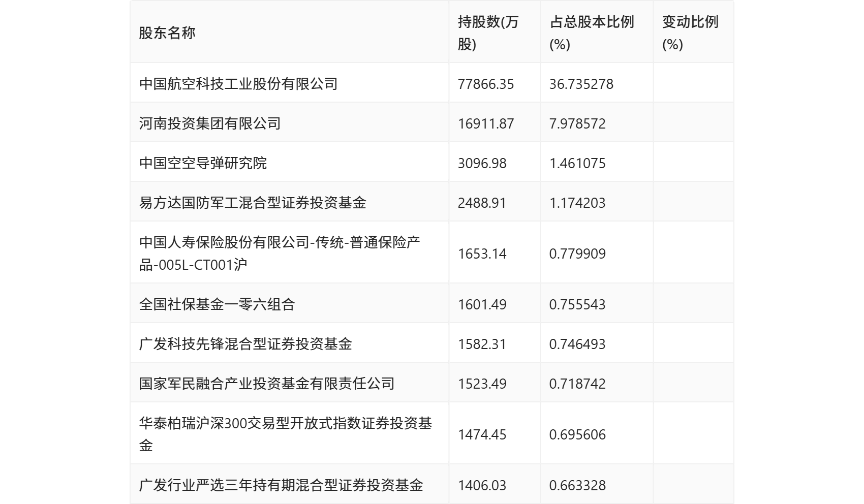Screen dimensions: 864x504
Task: Select the percentage 0.779909
Action: (x=577, y=254)
